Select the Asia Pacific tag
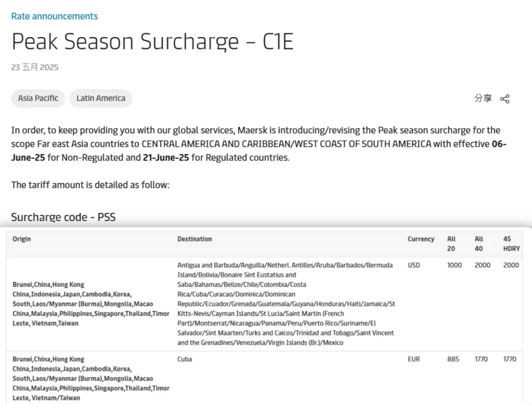Viewport: 532px width, 405px height. pyautogui.click(x=38, y=98)
